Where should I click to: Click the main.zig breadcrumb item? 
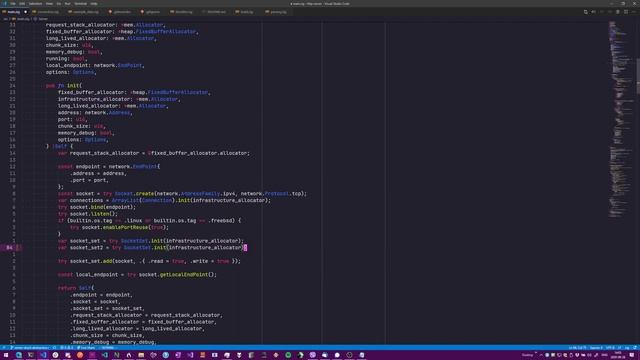[x=21, y=19]
